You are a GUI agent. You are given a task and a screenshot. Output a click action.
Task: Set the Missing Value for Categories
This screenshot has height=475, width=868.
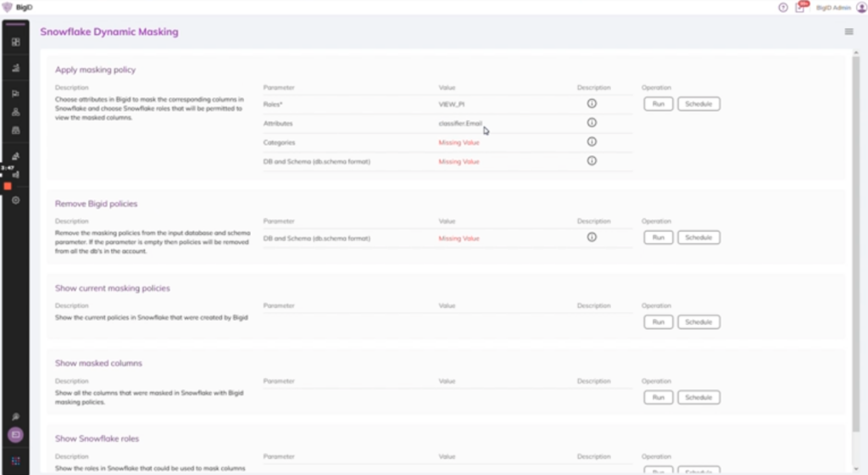click(459, 142)
